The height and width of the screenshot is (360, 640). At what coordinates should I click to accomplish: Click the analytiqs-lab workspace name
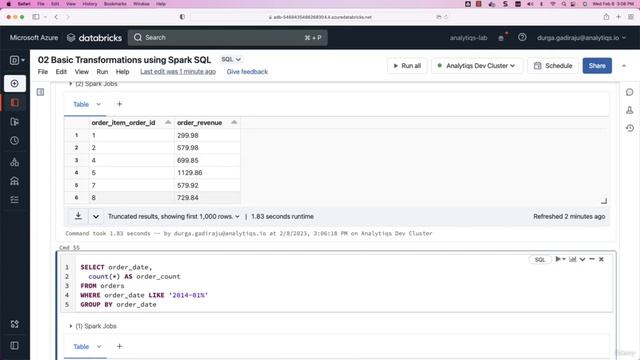pos(469,38)
